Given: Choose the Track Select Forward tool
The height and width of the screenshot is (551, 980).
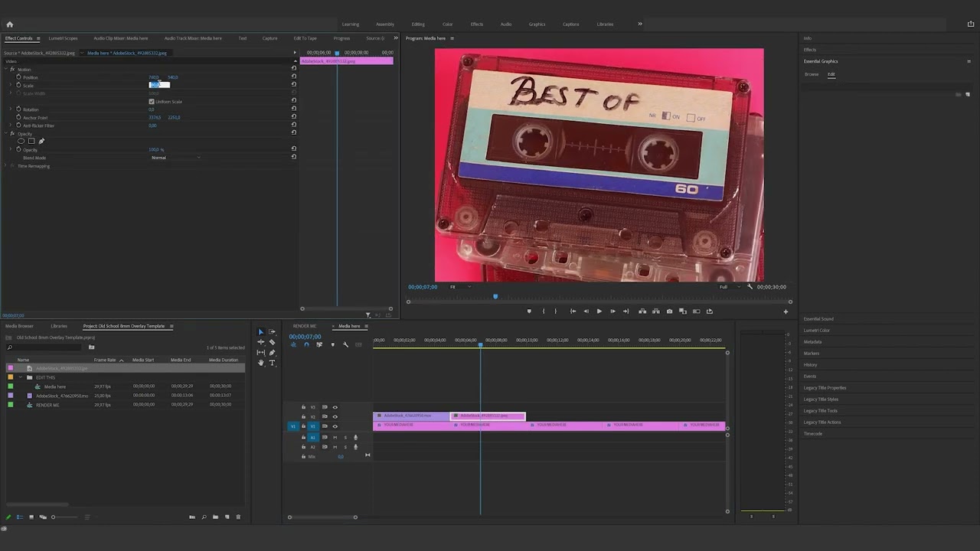Looking at the screenshot, I should (272, 332).
